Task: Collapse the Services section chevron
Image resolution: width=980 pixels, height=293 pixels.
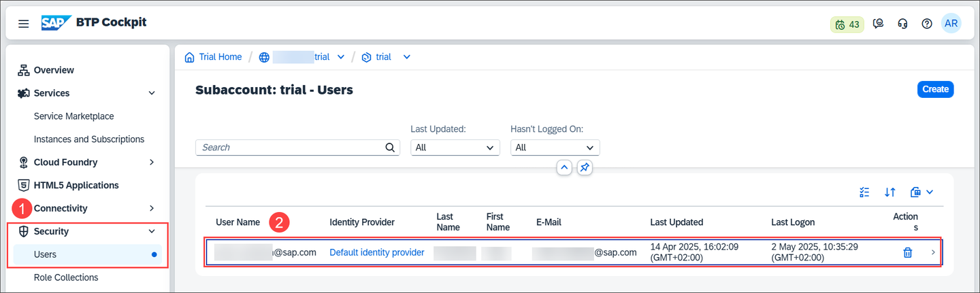Action: (152, 93)
